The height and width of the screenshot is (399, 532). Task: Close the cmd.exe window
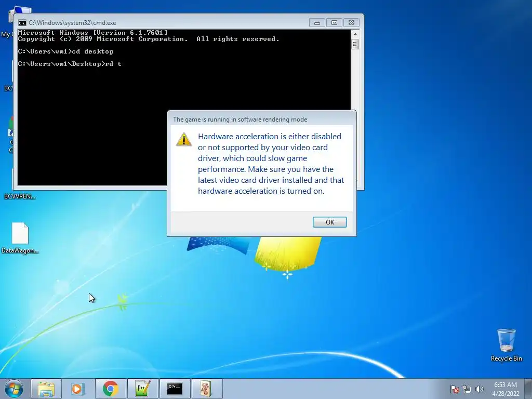coord(352,23)
